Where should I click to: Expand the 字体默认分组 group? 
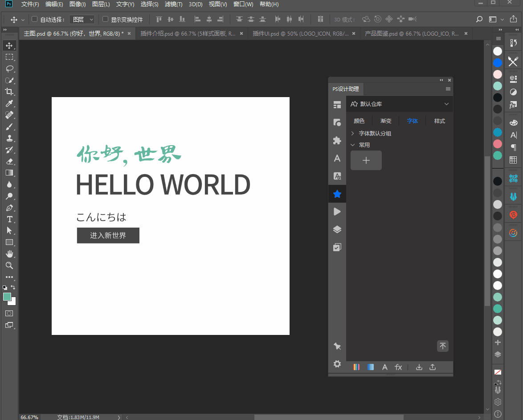pos(352,134)
